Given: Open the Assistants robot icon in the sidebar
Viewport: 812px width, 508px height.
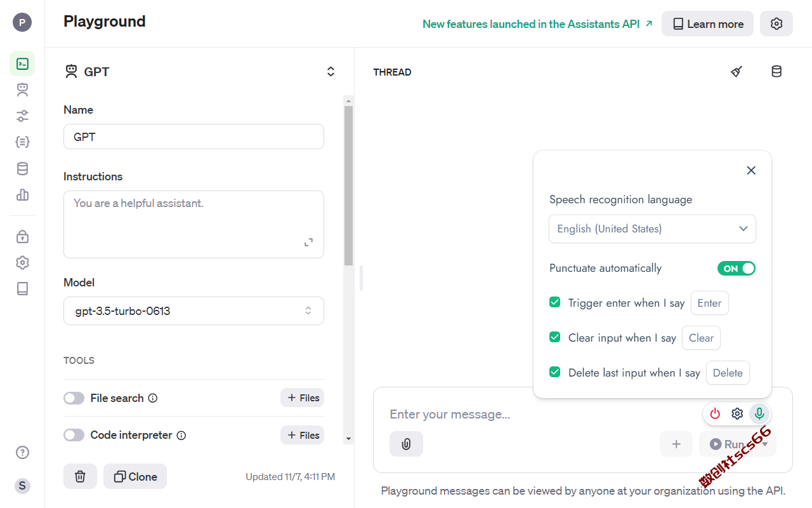Looking at the screenshot, I should coord(22,90).
